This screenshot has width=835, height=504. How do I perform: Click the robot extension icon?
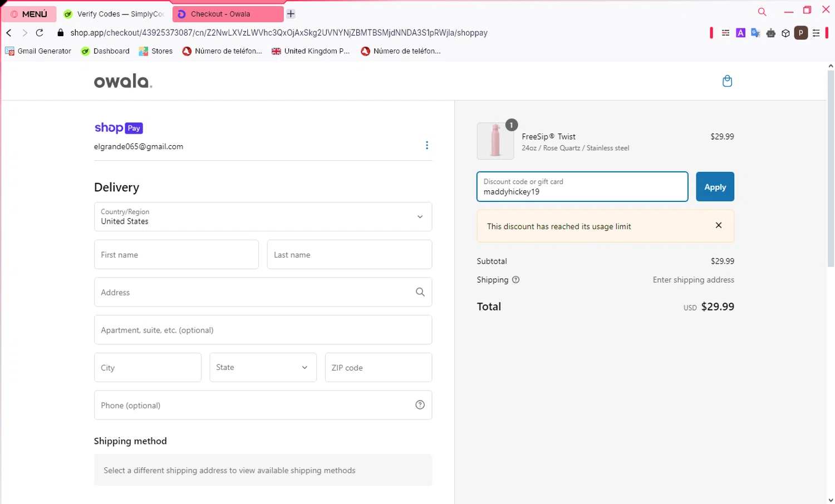(x=770, y=33)
